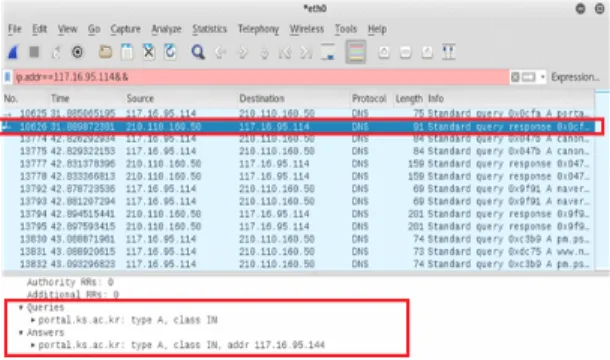Select packet 13794 with length 201

coord(298,214)
